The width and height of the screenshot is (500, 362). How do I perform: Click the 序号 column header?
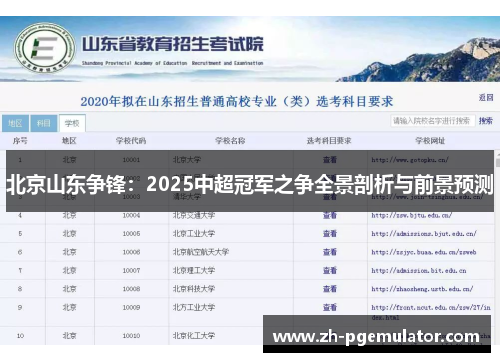coord(20,141)
